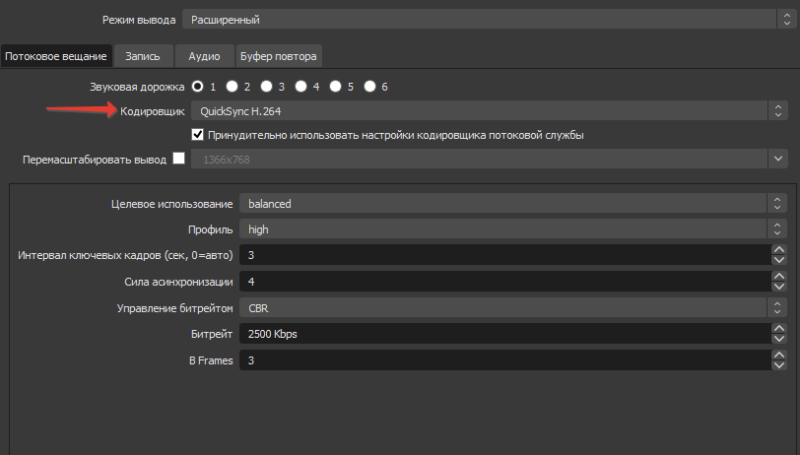The height and width of the screenshot is (455, 800).
Task: Click the B Frames input field
Action: point(505,360)
